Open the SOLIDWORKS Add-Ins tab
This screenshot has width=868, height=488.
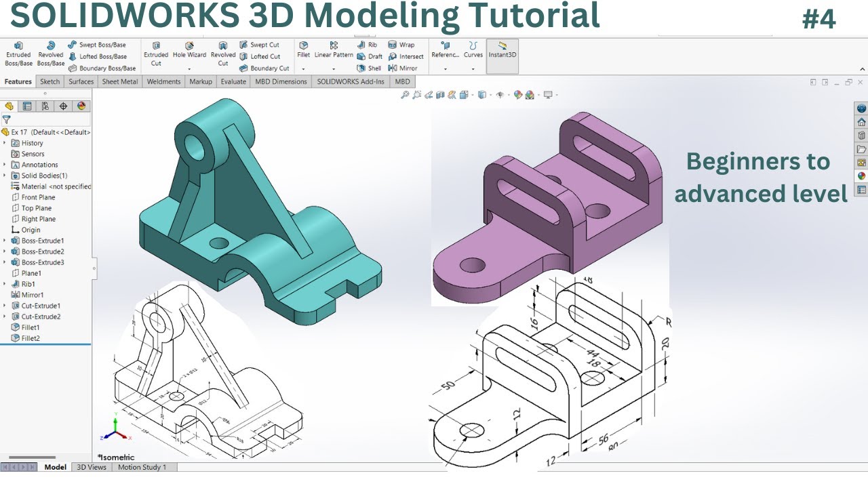tap(351, 81)
